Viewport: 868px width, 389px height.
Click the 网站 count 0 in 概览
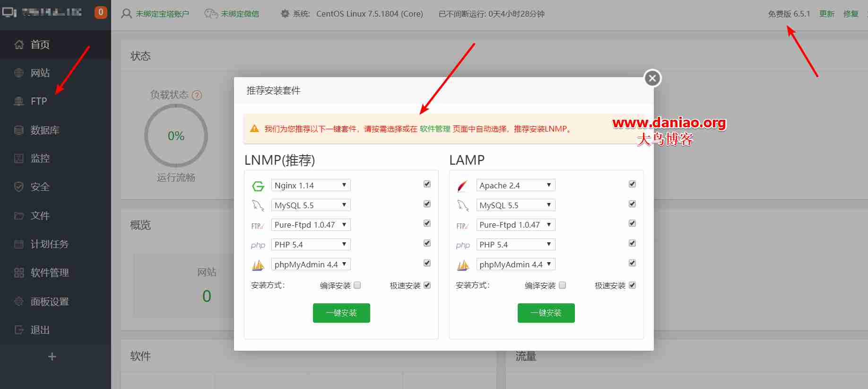[x=207, y=296]
